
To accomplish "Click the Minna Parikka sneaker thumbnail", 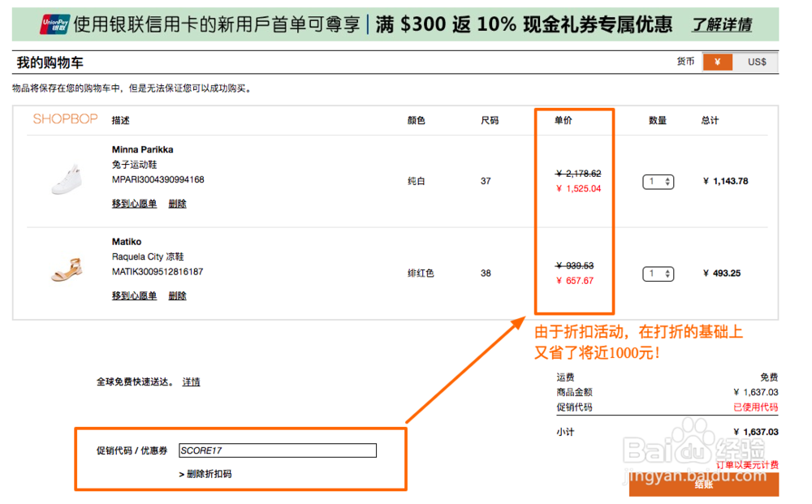I will (x=67, y=179).
